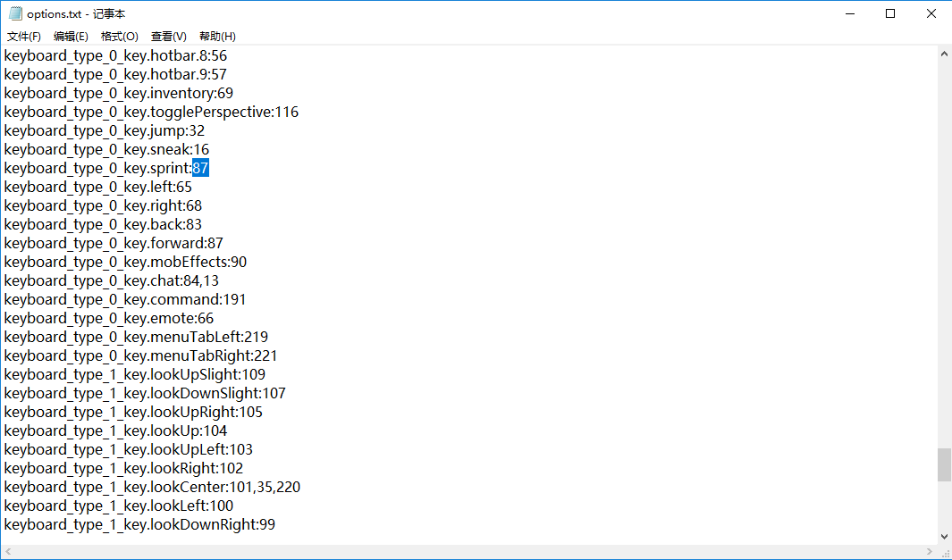Viewport: 952px width, 560px height.
Task: Click the lookDownRight:99 line
Action: coord(139,525)
